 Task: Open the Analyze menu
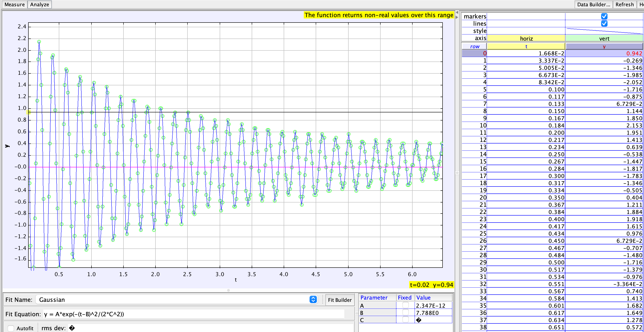[39, 5]
